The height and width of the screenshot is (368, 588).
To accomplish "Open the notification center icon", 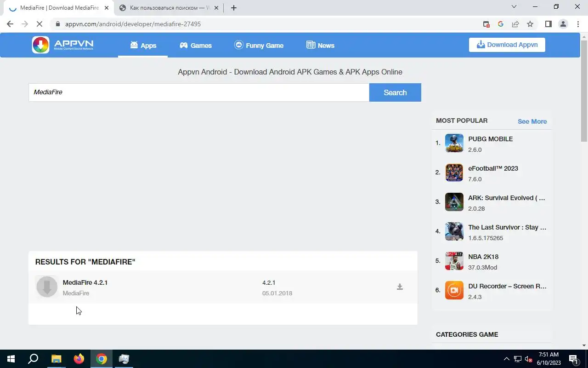I will [x=573, y=359].
